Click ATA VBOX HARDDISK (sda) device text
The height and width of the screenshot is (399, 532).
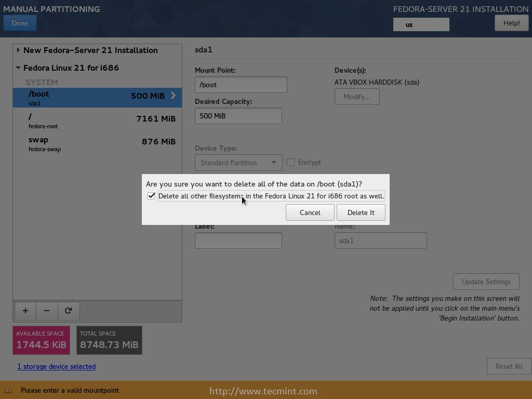click(377, 83)
